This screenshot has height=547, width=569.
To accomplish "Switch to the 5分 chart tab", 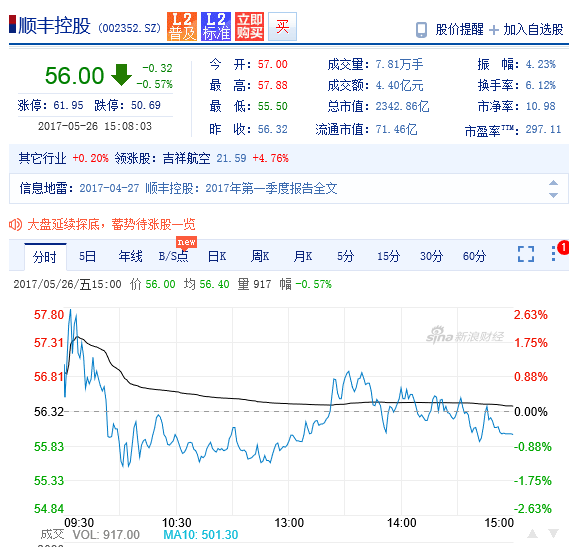I will click(x=345, y=257).
